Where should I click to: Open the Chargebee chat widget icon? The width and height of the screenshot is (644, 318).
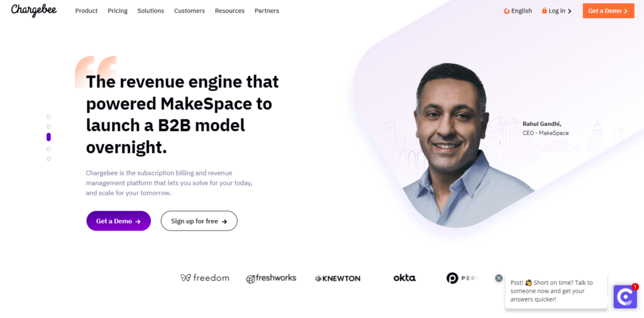625,297
